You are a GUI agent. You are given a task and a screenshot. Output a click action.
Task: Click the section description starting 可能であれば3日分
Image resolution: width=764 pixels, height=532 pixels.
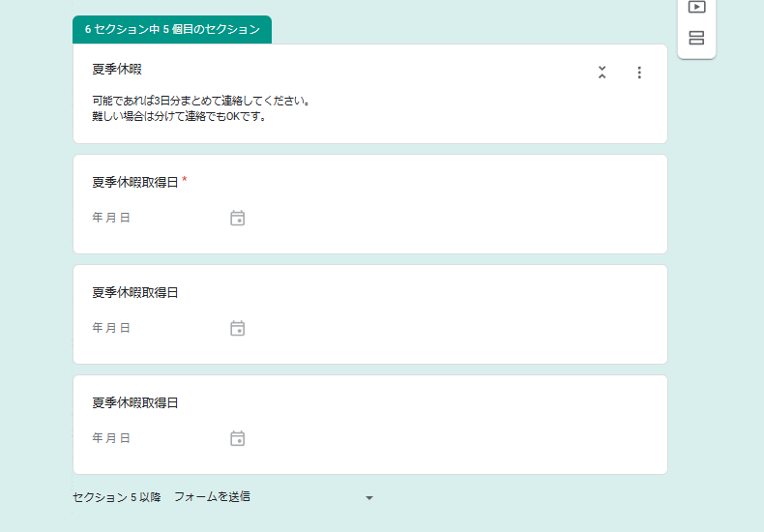pos(201,101)
